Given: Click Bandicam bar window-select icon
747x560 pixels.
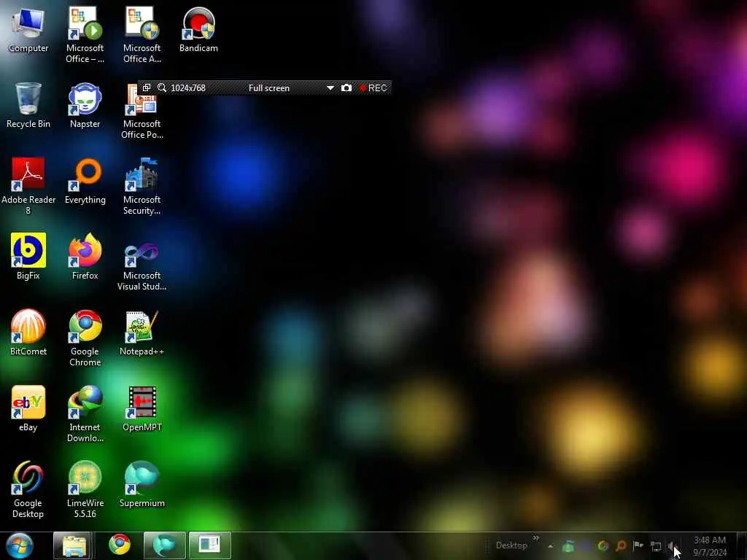Looking at the screenshot, I should (x=146, y=87).
